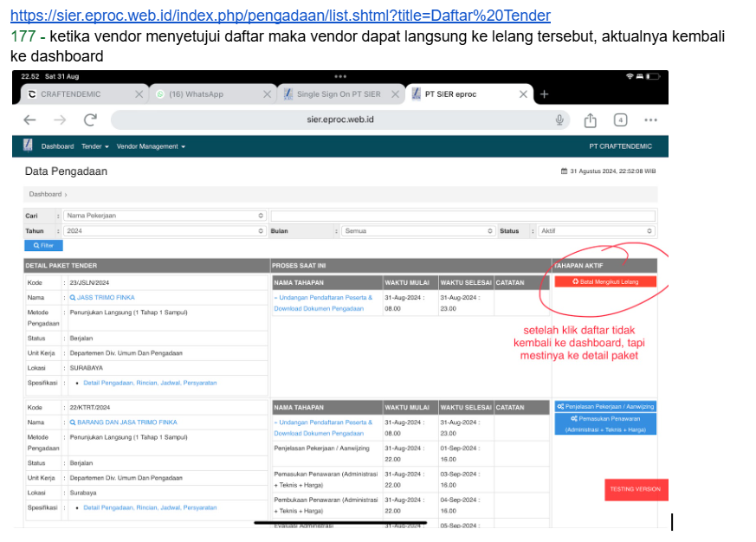Open the browser three-dot more menu
This screenshot has height=542, width=756.
coord(650,120)
